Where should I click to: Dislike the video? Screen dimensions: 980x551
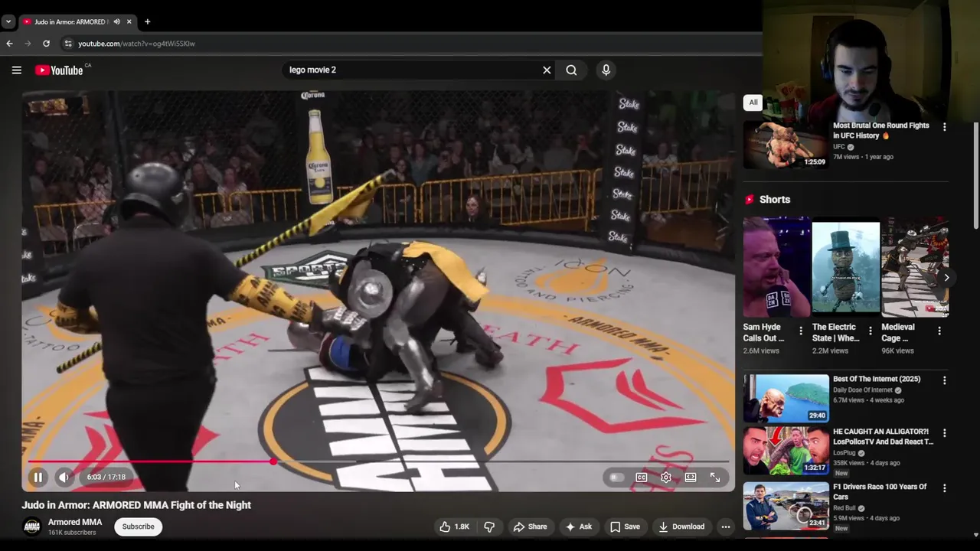click(489, 527)
